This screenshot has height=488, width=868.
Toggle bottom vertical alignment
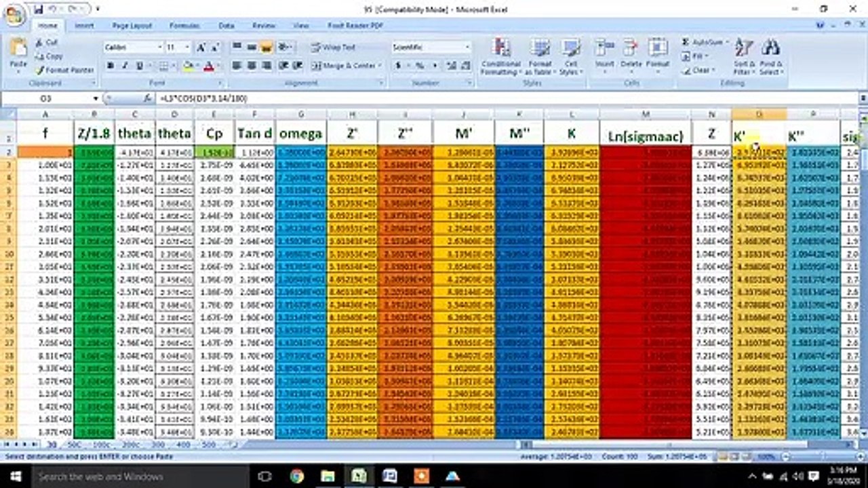[267, 47]
